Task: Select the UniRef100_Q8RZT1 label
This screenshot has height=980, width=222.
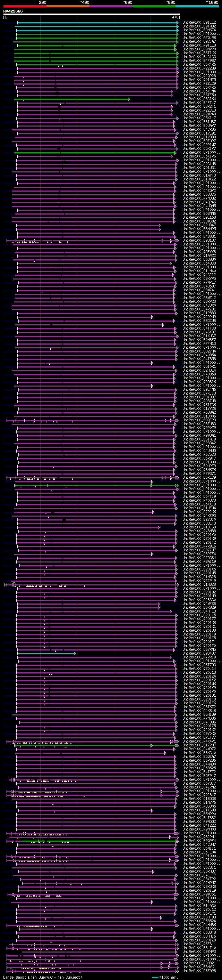Action: [x=199, y=106]
